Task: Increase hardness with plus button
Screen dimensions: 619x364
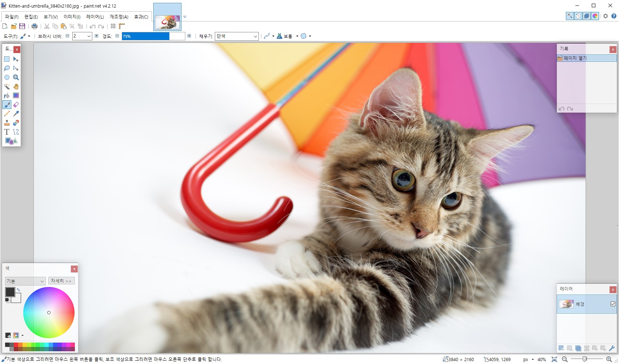Action: pos(189,36)
